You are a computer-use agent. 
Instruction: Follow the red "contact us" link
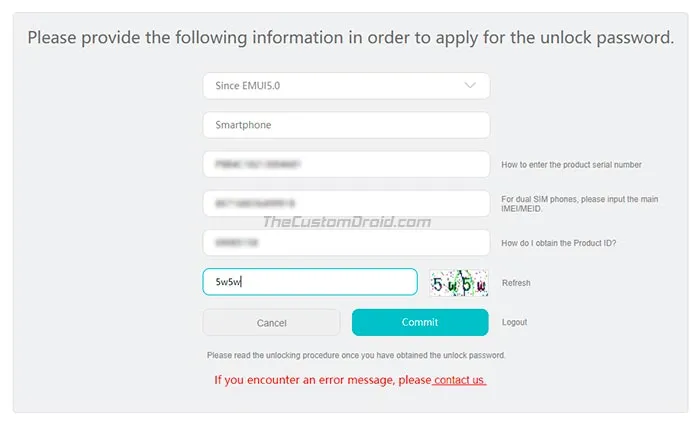pos(460,380)
